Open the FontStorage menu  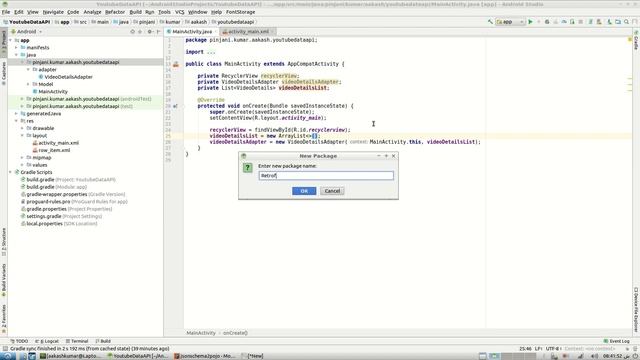[240, 12]
